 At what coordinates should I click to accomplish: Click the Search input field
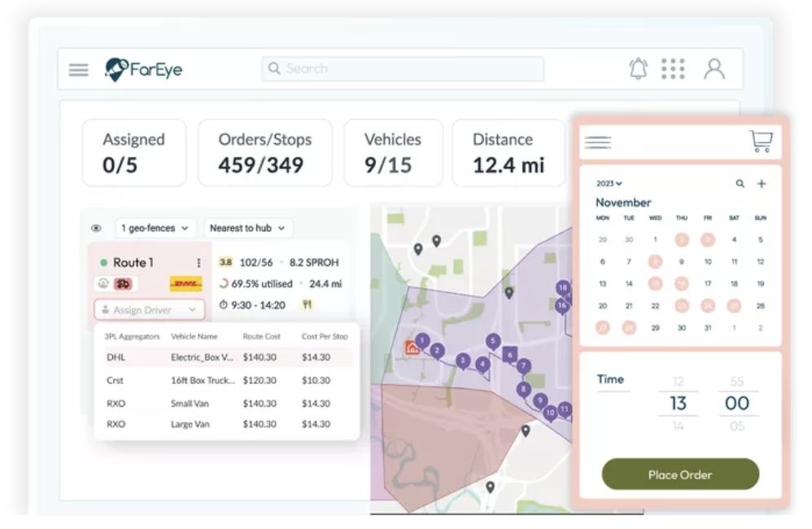403,69
